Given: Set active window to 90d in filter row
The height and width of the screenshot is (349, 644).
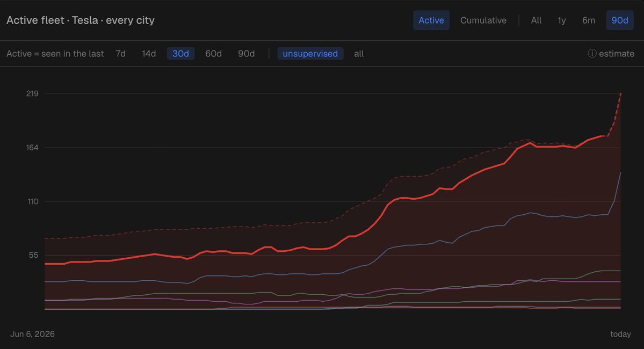Looking at the screenshot, I should point(246,54).
